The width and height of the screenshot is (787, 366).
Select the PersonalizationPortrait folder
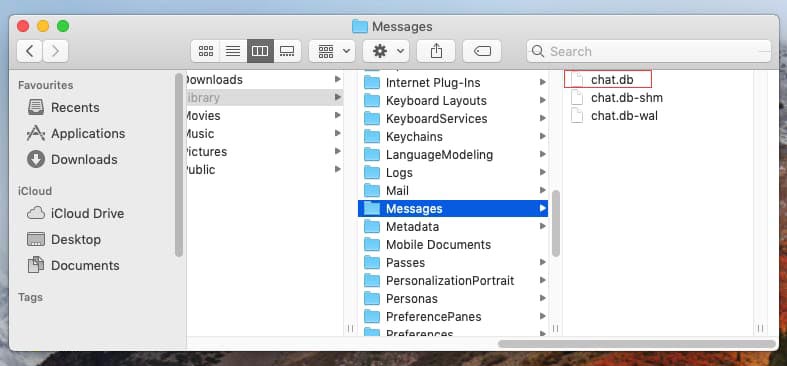(x=453, y=281)
